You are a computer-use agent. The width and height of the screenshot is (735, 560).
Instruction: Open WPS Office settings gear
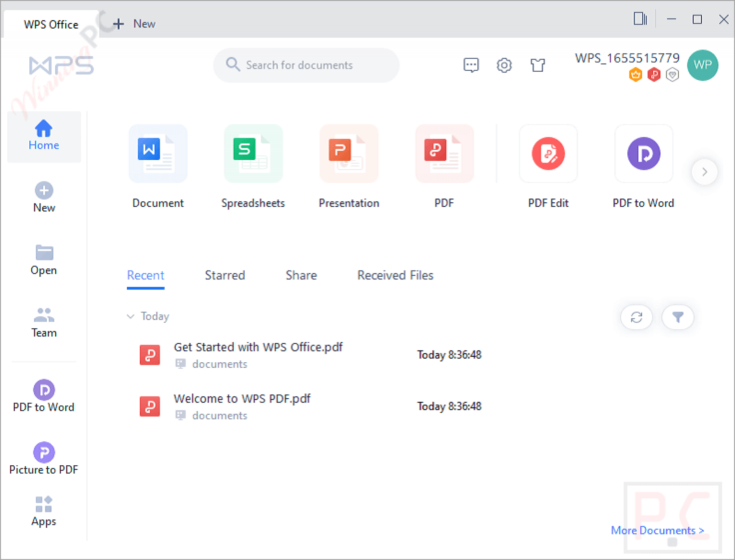tap(504, 65)
